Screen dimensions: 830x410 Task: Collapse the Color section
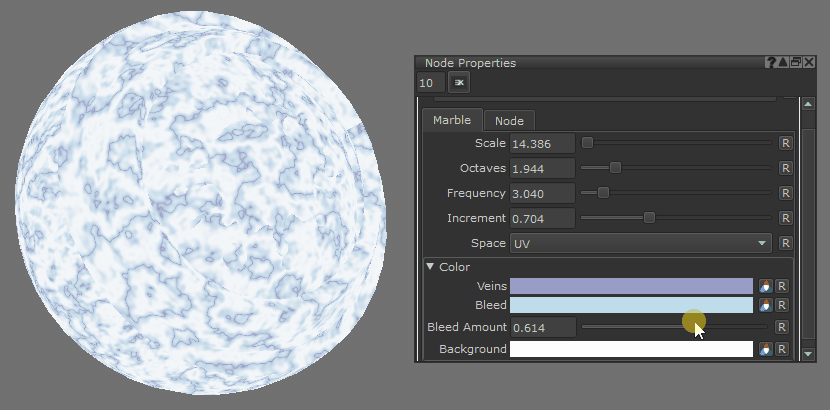click(x=430, y=267)
